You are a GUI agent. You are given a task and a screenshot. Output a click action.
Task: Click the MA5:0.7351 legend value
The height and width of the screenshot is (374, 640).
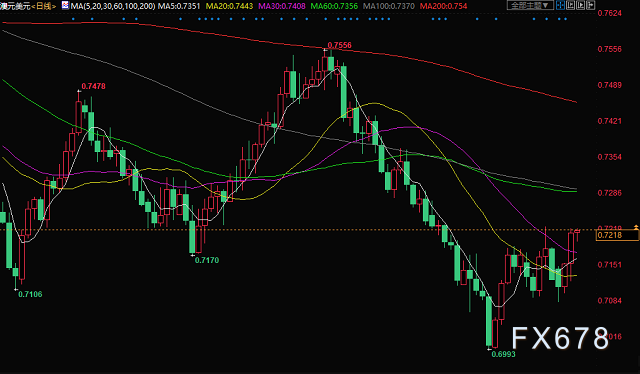click(x=179, y=6)
